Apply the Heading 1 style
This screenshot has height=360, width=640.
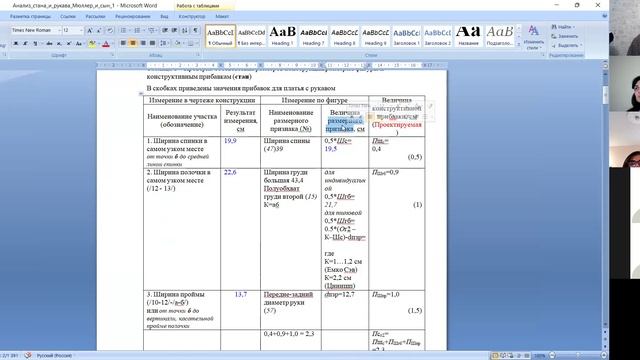point(282,36)
